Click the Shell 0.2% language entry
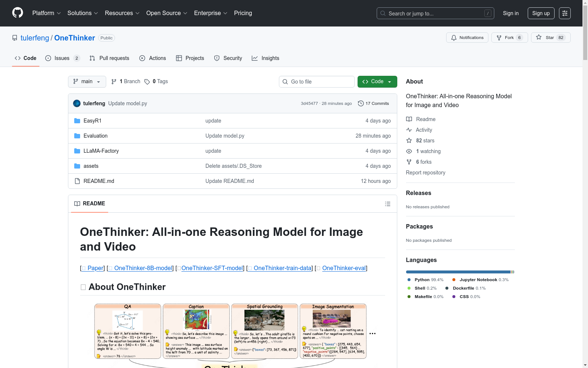 pos(422,288)
